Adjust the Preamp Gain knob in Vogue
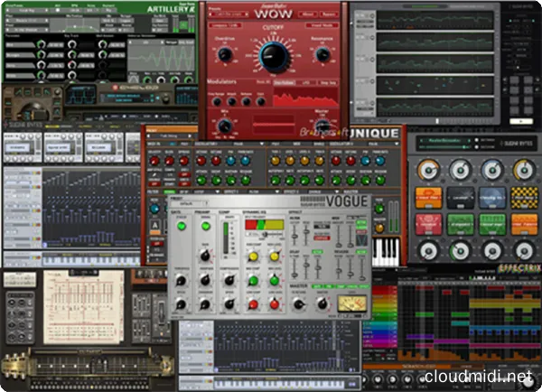This screenshot has height=392, width=542. point(205,256)
